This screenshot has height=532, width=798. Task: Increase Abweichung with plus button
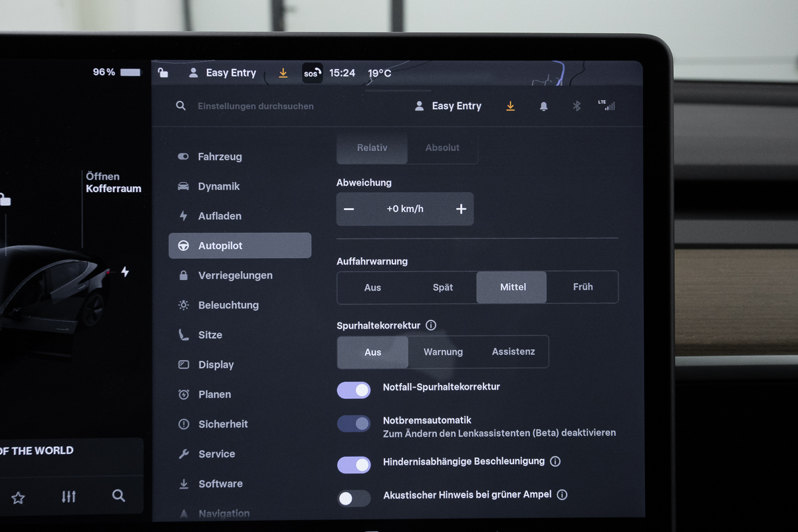point(461,209)
